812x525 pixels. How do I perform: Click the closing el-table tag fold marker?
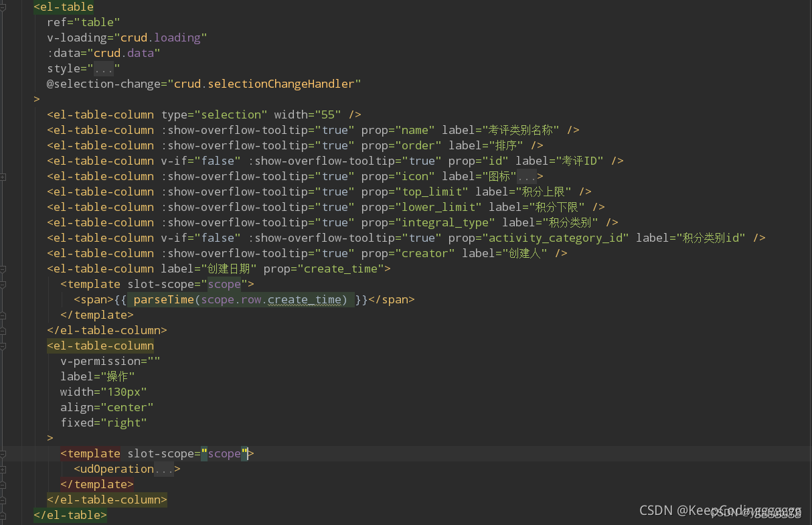pyautogui.click(x=3, y=516)
